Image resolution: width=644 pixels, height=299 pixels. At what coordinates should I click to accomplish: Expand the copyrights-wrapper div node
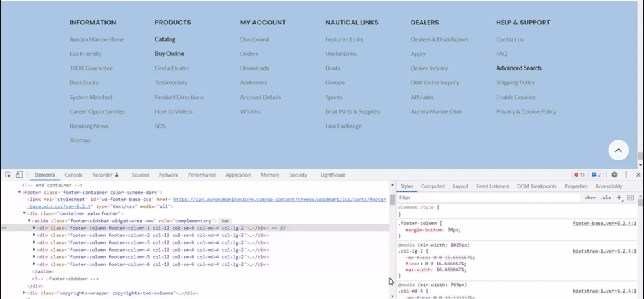(24, 293)
